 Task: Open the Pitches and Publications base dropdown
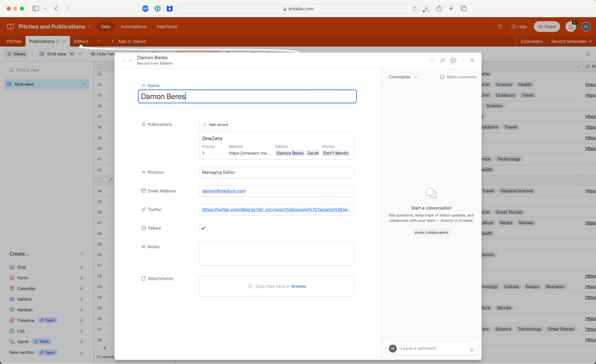[89, 26]
